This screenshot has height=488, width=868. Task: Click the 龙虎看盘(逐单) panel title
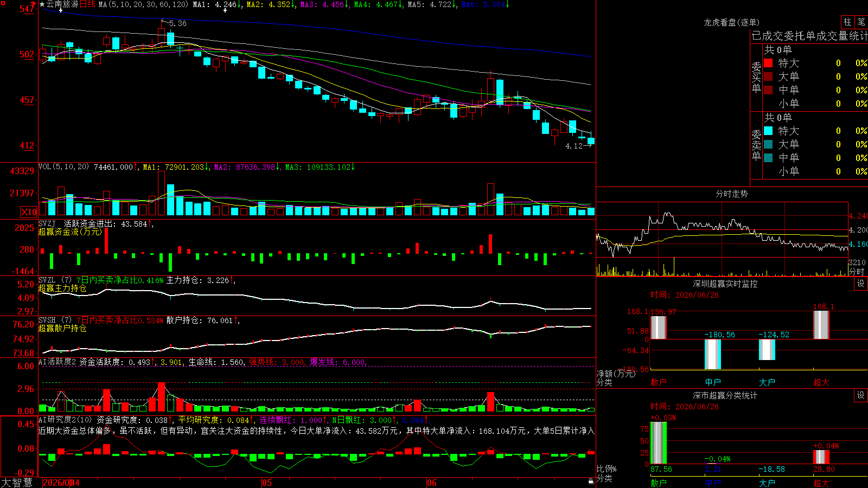click(x=731, y=22)
